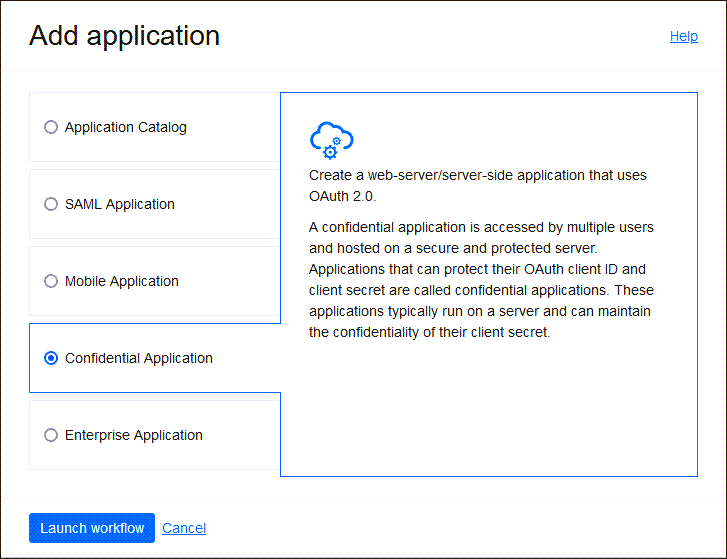Click the cloud with gears icon
The image size is (727, 559).
coord(331,140)
